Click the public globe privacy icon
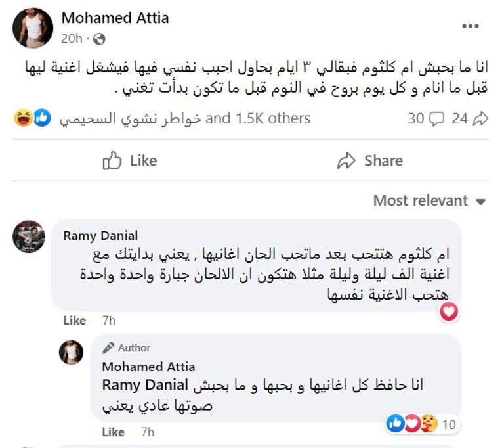The image size is (504, 448). pos(99,39)
